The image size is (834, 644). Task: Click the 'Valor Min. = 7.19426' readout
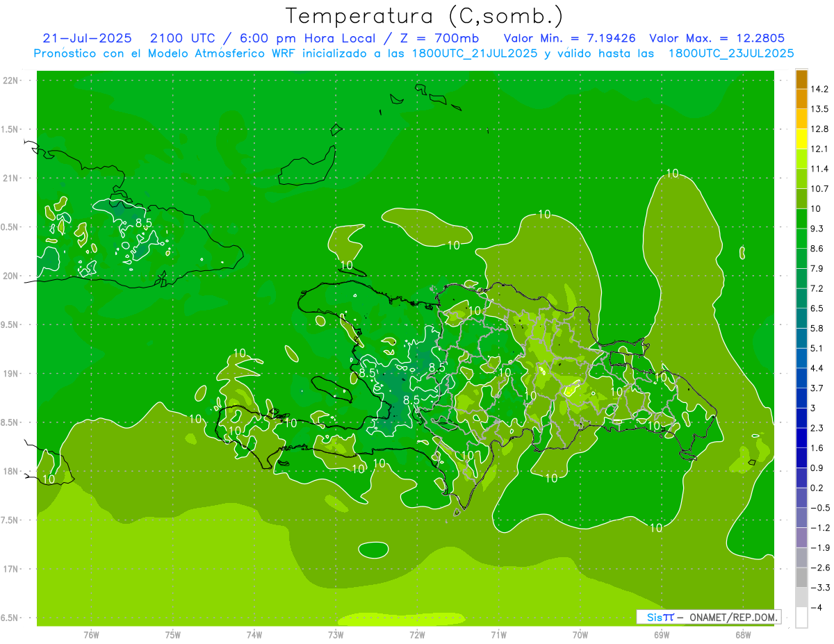tap(569, 38)
